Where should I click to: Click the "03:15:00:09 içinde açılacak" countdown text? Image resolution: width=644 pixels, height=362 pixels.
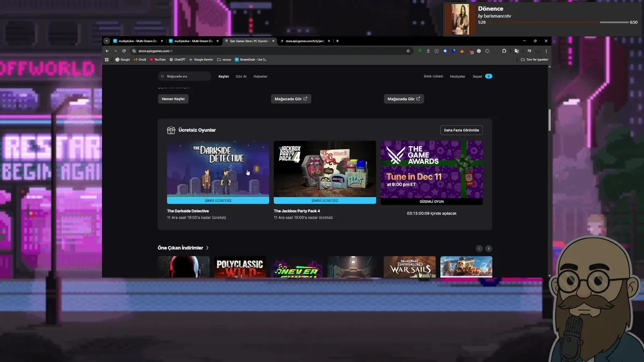pos(432,214)
